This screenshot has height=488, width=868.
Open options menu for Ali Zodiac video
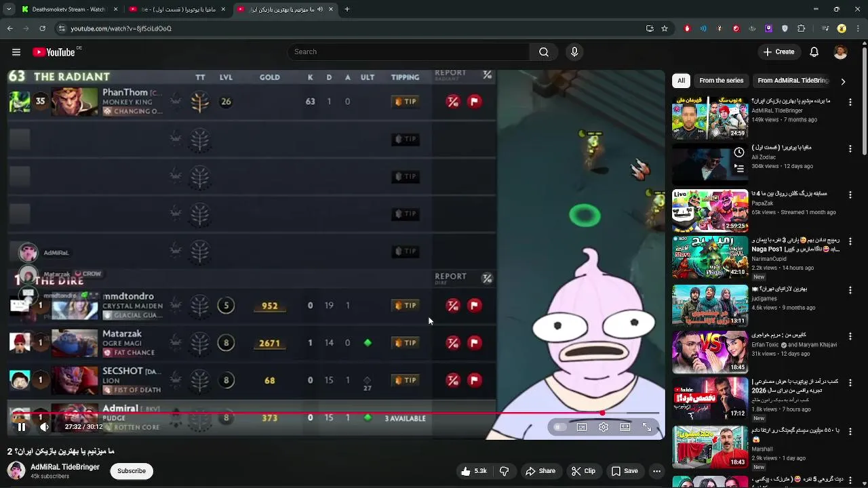pos(850,148)
